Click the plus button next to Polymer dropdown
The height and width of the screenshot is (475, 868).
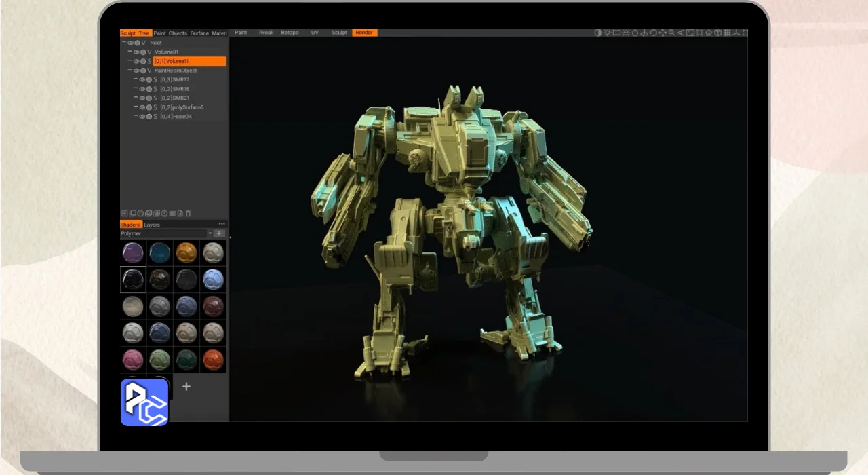[219, 233]
